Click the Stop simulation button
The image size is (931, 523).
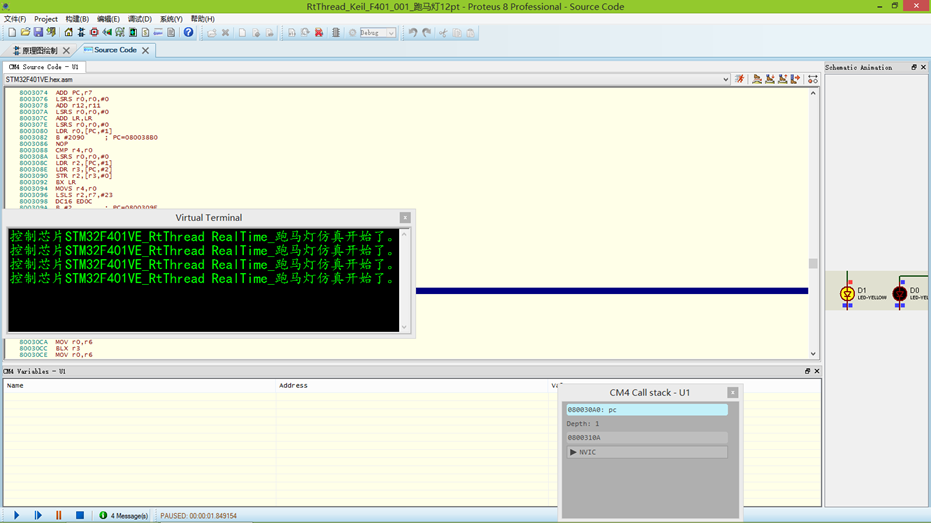[x=80, y=515]
